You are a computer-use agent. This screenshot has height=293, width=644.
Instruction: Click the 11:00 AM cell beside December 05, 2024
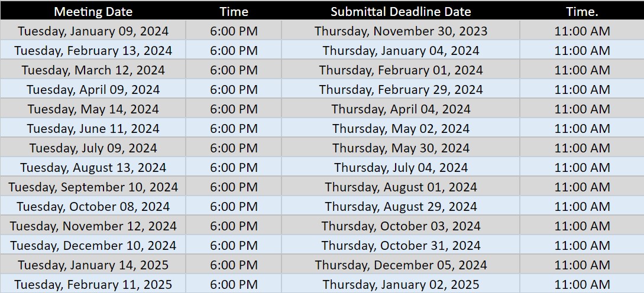tap(582, 265)
